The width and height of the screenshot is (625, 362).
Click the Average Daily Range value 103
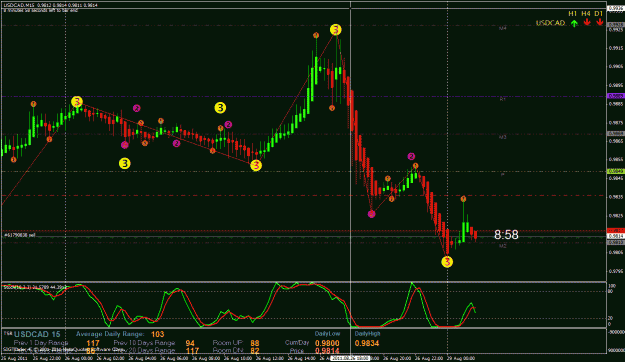tap(158, 334)
